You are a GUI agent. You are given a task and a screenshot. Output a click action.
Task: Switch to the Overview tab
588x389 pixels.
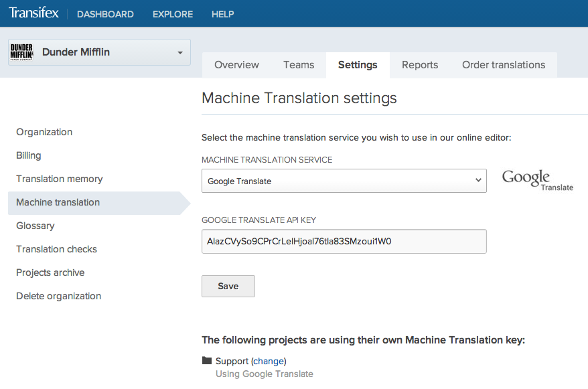pyautogui.click(x=236, y=65)
